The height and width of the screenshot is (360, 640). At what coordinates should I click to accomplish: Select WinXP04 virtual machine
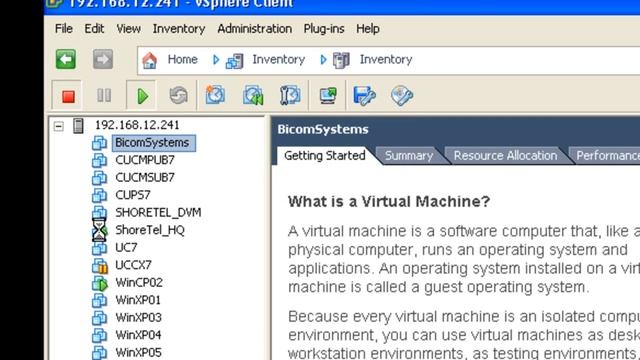tap(138, 335)
